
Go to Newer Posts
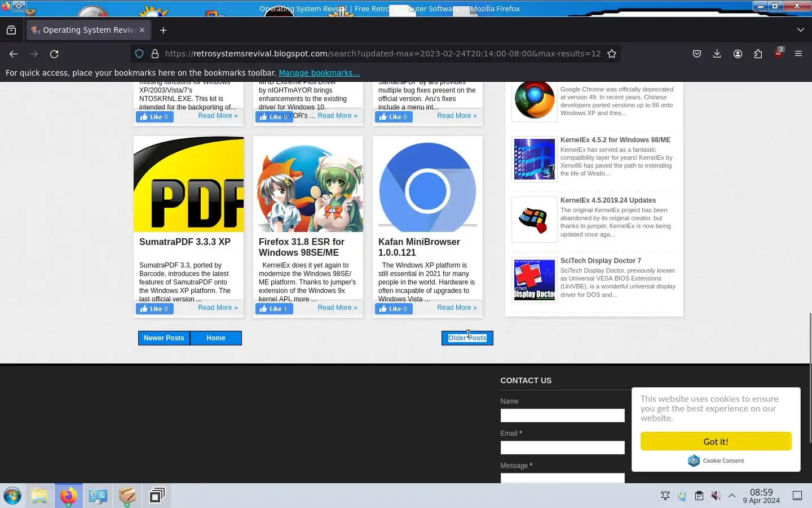pos(164,338)
